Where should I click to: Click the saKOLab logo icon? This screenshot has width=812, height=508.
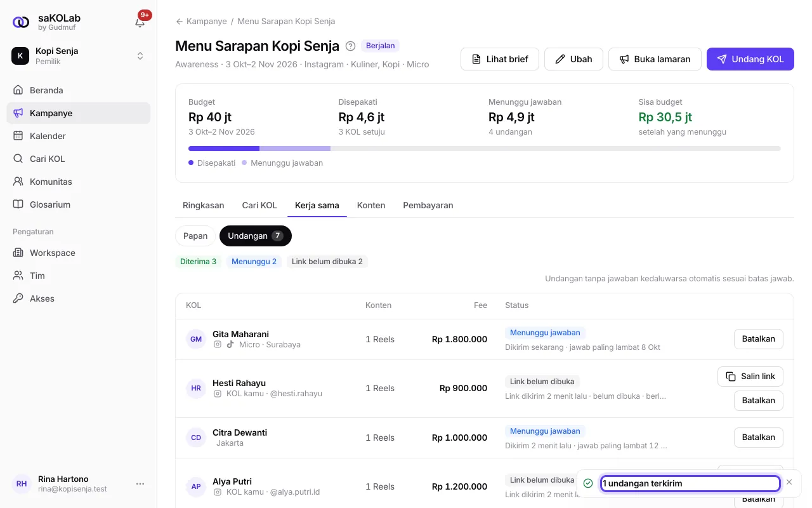(21, 22)
